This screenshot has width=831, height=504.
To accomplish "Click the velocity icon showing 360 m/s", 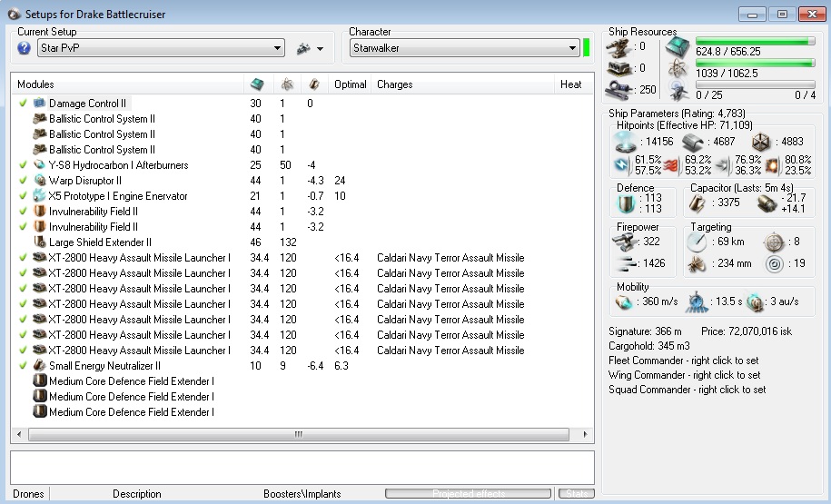I will [624, 302].
